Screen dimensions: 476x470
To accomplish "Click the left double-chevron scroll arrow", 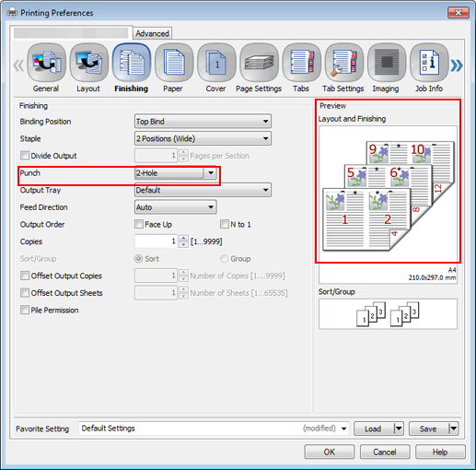I will click(x=18, y=65).
